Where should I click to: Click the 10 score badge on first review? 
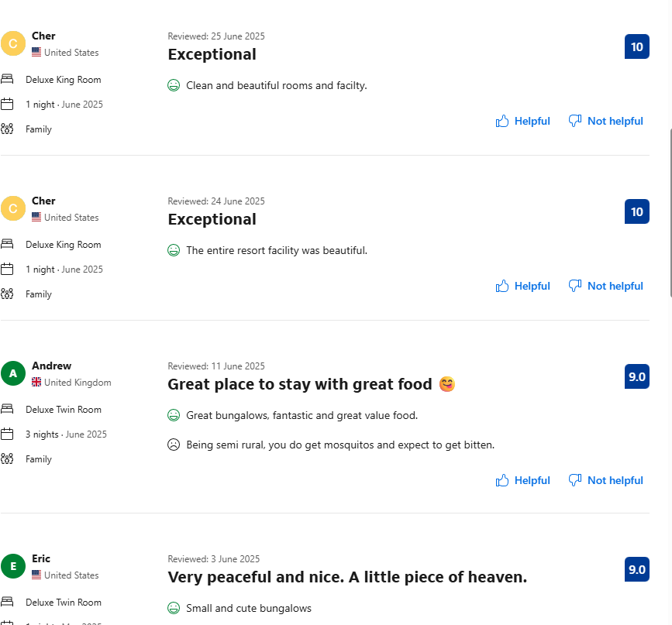click(x=636, y=46)
